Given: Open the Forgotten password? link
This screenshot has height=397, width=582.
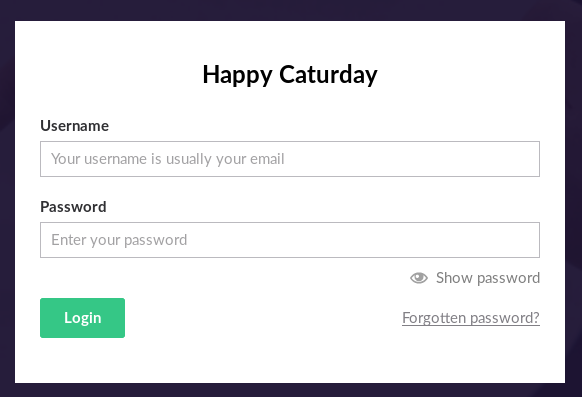Looking at the screenshot, I should pyautogui.click(x=471, y=318).
